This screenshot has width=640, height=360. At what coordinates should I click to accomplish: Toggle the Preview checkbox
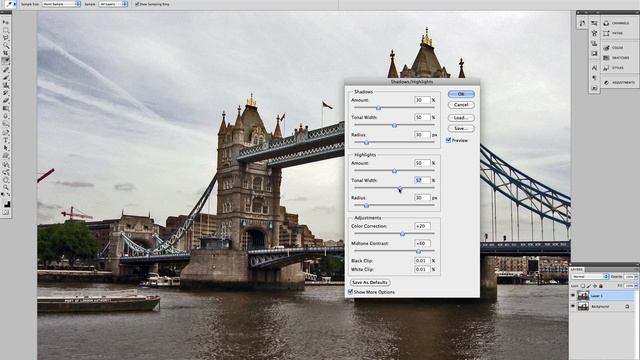click(x=448, y=140)
